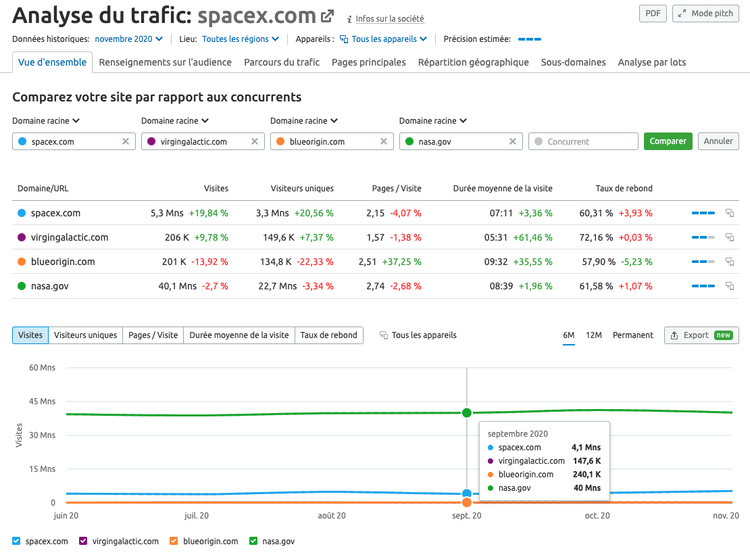Open spacex.com external link icon
The width and height of the screenshot is (750, 553).
pos(327,16)
